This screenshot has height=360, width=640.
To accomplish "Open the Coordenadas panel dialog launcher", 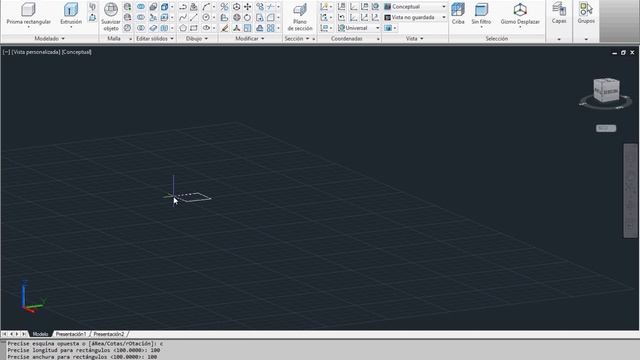I will pyautogui.click(x=378, y=39).
